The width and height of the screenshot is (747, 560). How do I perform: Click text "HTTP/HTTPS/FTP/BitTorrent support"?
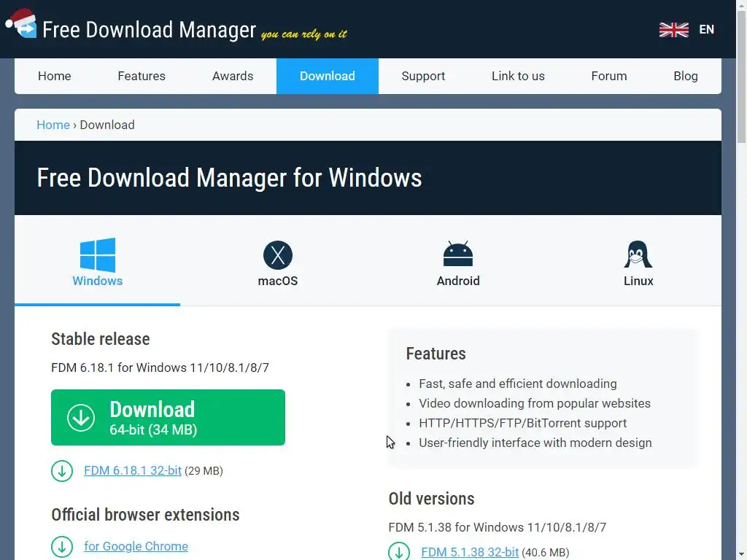[x=522, y=424]
